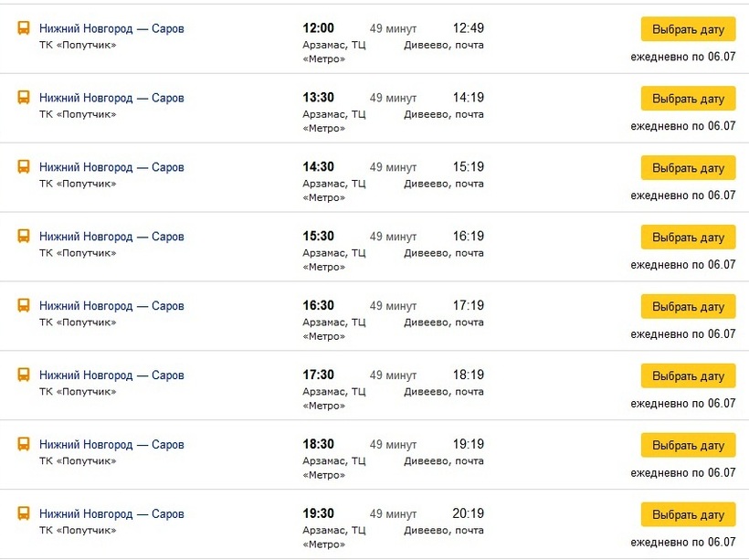This screenshot has width=749, height=560.
Task: Click the bus icon for the 14:30 departure
Action: click(x=24, y=167)
